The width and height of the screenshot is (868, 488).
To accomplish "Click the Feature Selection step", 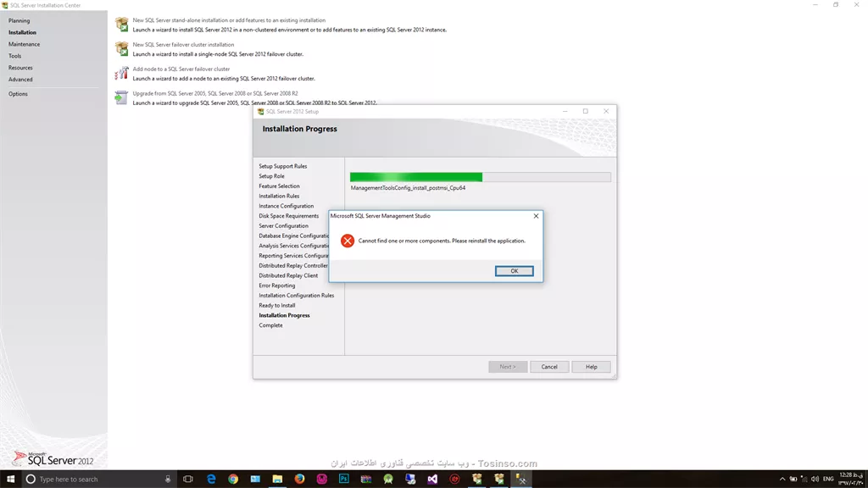I will [279, 186].
